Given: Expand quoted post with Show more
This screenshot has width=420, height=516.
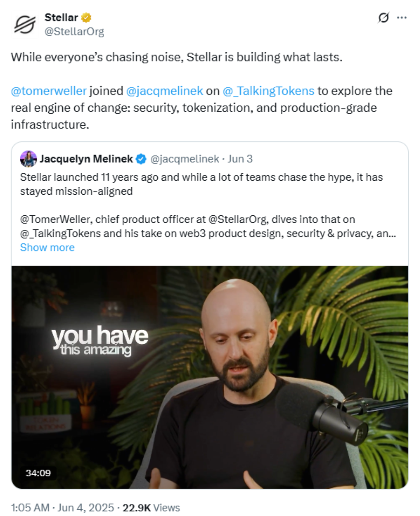Looking at the screenshot, I should [47, 247].
